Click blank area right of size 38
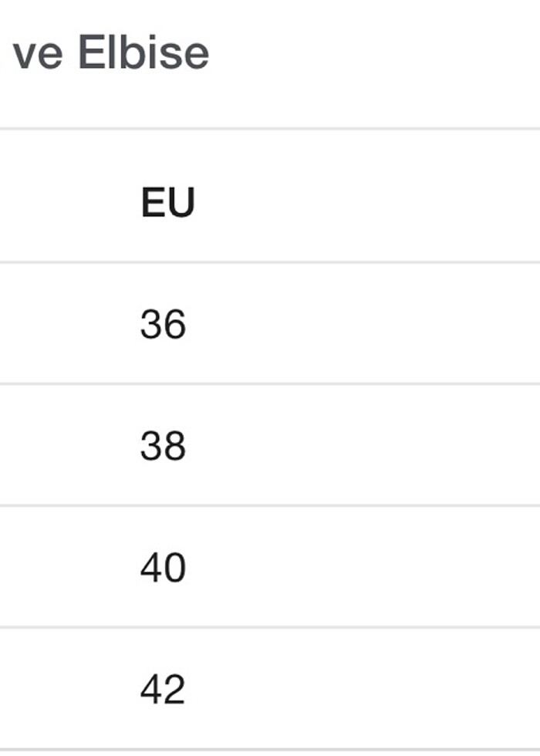 pyautogui.click(x=386, y=446)
